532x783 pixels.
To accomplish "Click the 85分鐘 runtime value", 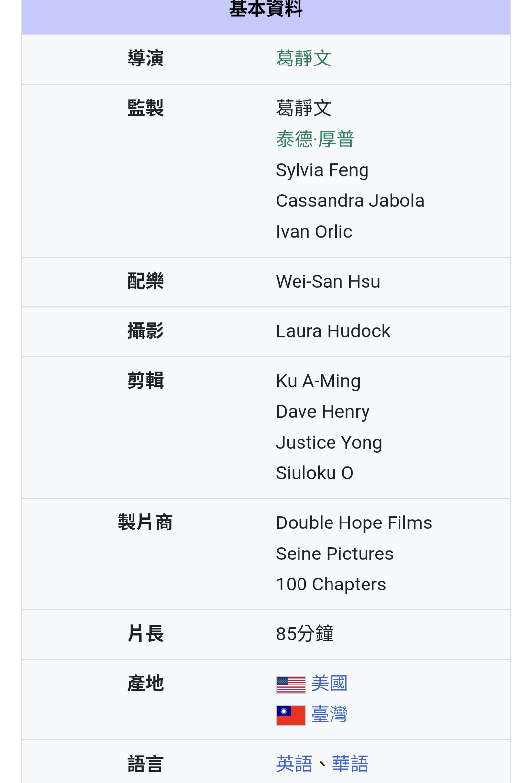I will (x=305, y=634).
